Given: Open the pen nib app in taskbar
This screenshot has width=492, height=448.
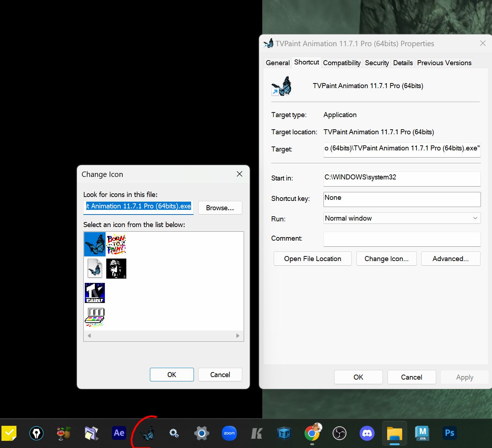Looking at the screenshot, I should pyautogui.click(x=36, y=433).
